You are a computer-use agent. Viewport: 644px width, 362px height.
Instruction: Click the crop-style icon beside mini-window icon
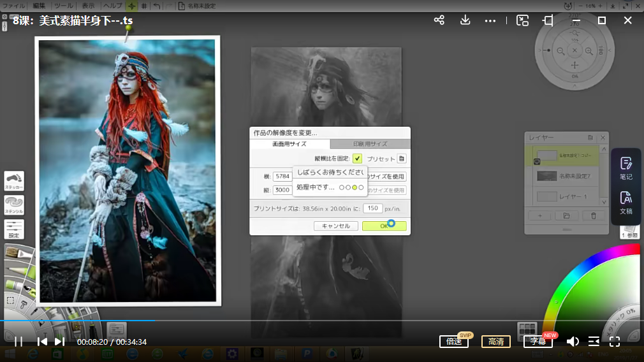(548, 20)
